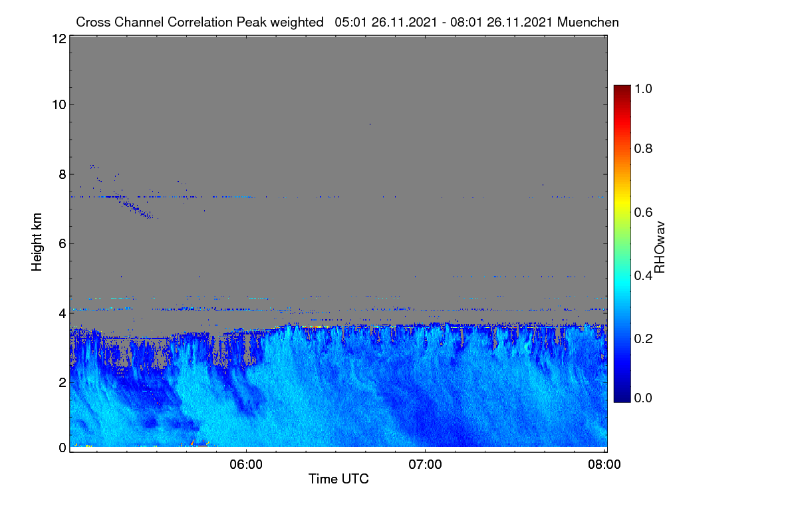The height and width of the screenshot is (532, 798).
Task: Click the height tick label 6
Action: 61,243
